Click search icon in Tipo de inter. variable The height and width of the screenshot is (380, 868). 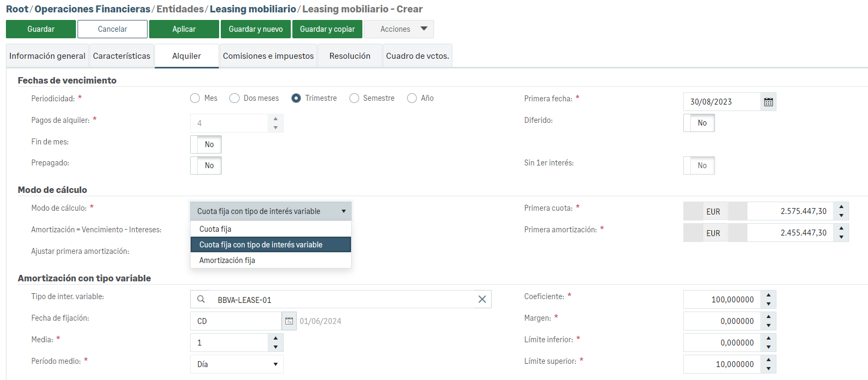click(201, 300)
